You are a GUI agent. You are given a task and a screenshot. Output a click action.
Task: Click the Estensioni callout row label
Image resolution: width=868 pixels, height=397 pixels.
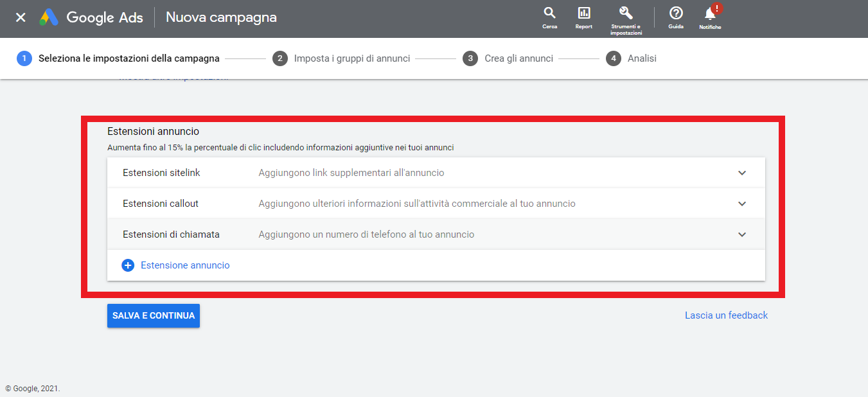[161, 204]
